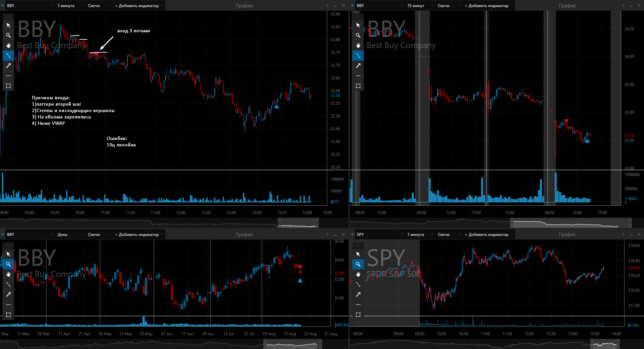Screen dimensions: 644x349
Task: Click the navigator range slider under BBY 15 минут chart
Action: point(571,223)
